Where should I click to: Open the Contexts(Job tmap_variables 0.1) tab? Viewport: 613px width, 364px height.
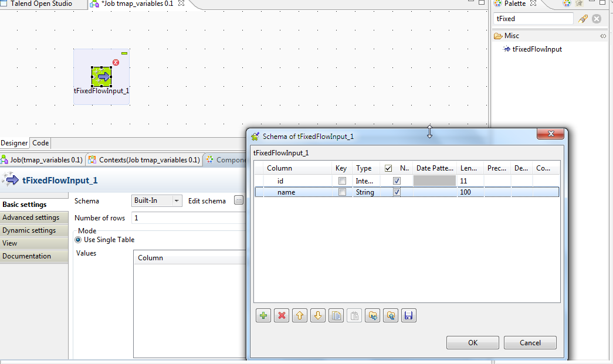tap(144, 160)
